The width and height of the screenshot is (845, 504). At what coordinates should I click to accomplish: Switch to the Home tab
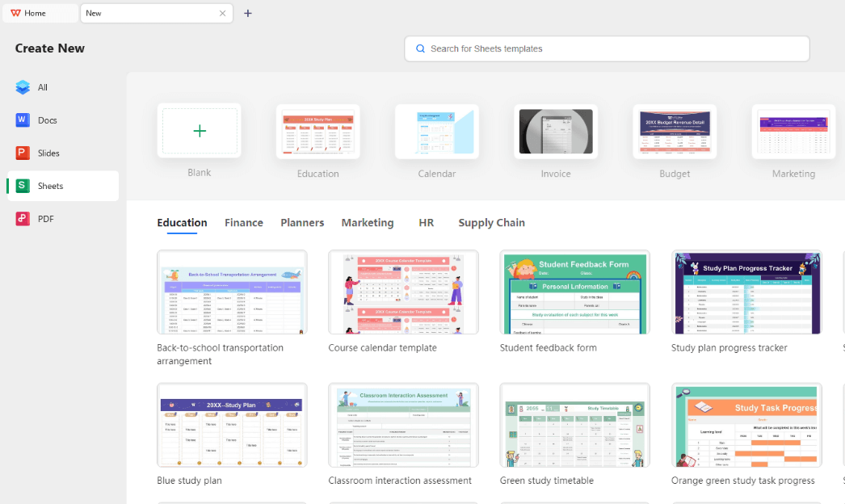point(38,13)
